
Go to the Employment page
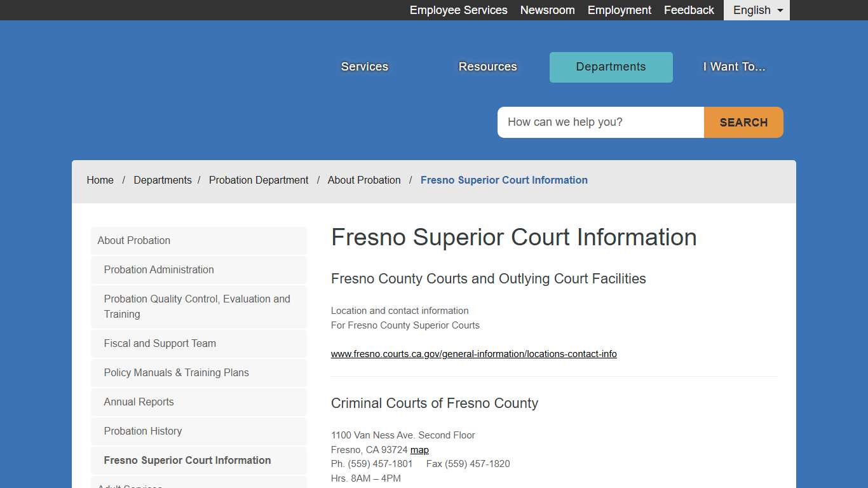[619, 10]
